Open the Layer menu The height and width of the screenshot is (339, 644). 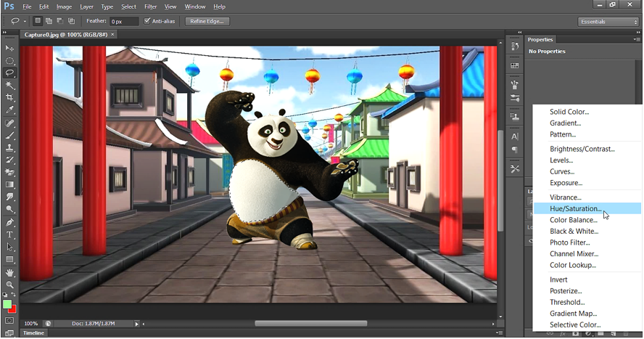tap(86, 7)
